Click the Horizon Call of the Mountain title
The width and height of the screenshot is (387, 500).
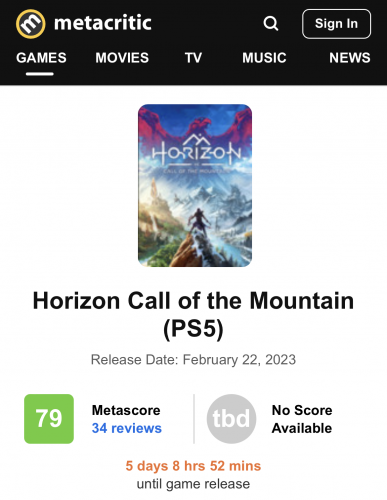pyautogui.click(x=193, y=314)
